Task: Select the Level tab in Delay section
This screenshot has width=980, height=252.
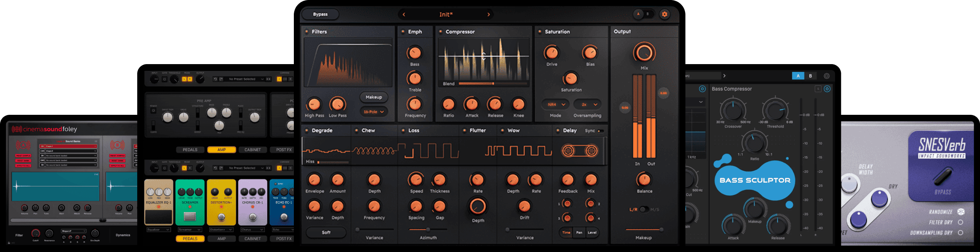Action: click(592, 232)
